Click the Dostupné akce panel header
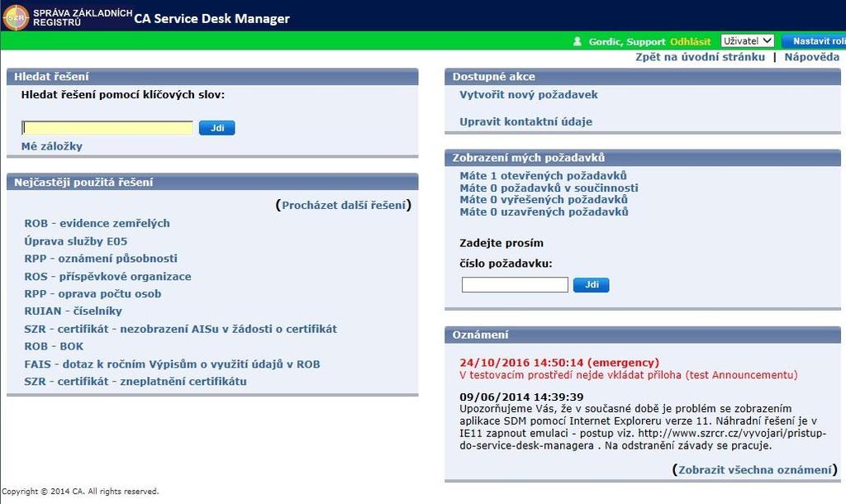This screenshot has width=846, height=504. [643, 77]
